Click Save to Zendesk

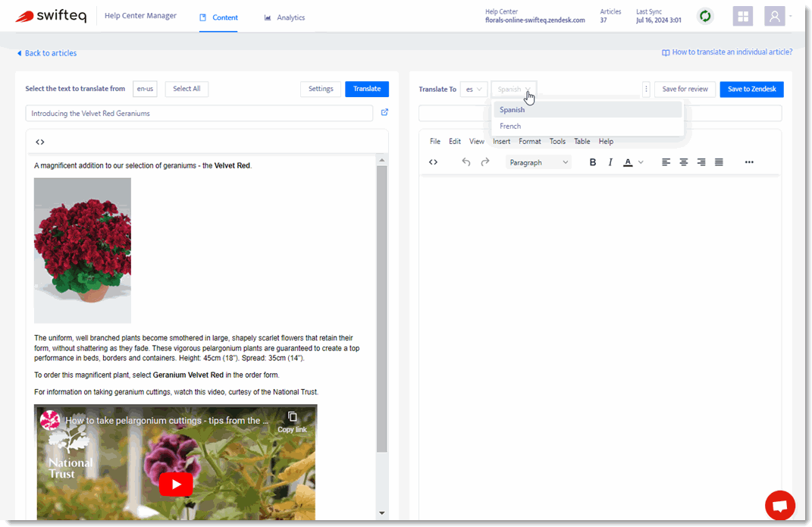[751, 89]
